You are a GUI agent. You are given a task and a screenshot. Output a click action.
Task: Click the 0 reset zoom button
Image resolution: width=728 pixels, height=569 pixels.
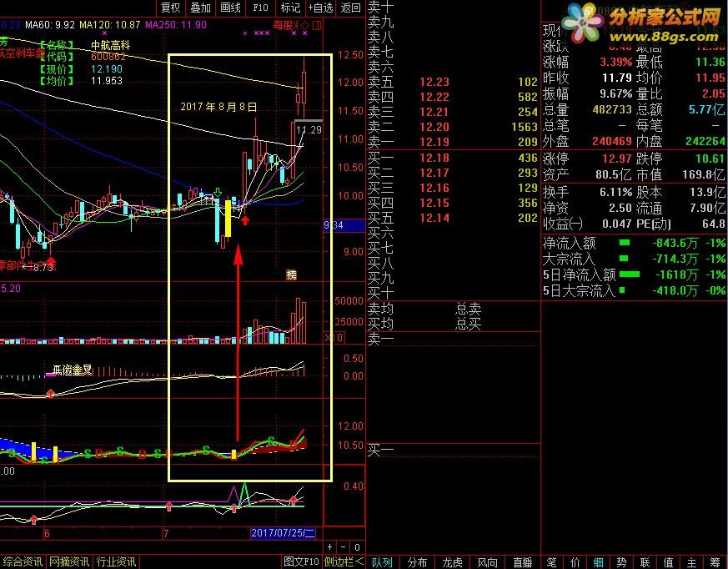pyautogui.click(x=357, y=547)
